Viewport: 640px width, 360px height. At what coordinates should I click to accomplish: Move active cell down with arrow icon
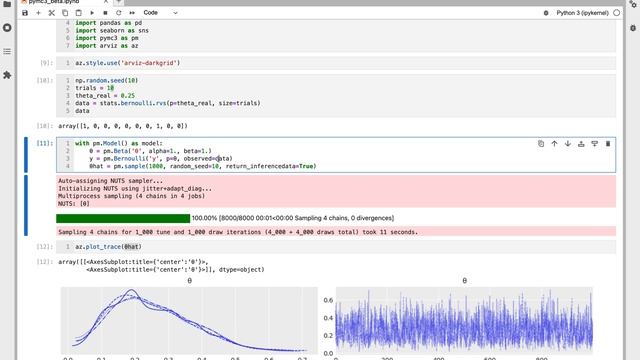(568, 144)
